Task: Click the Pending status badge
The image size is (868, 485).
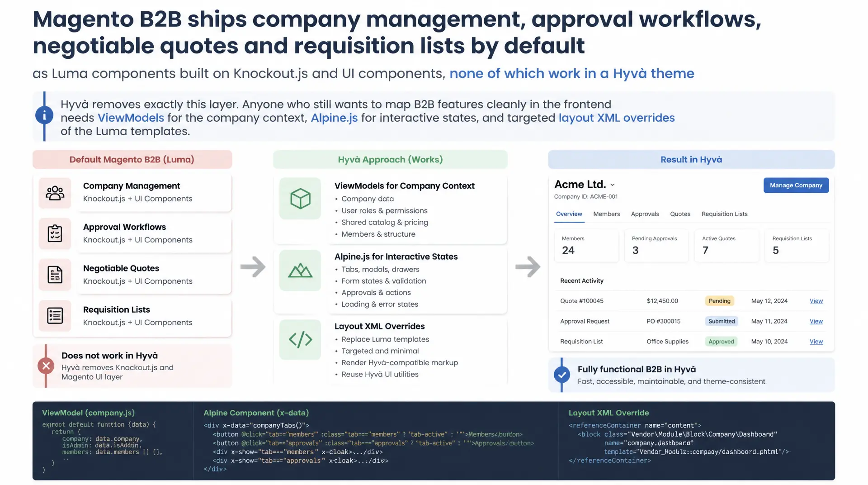Action: coord(719,301)
